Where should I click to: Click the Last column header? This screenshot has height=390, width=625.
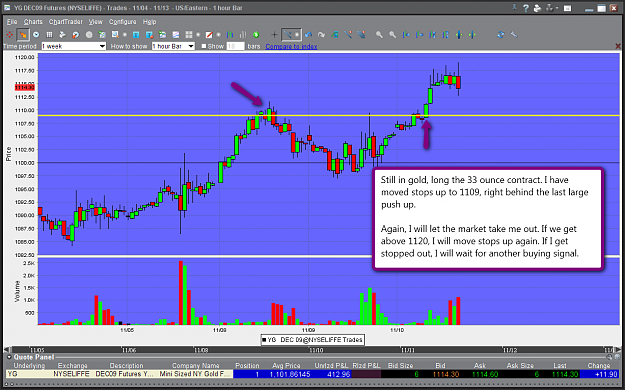point(560,366)
